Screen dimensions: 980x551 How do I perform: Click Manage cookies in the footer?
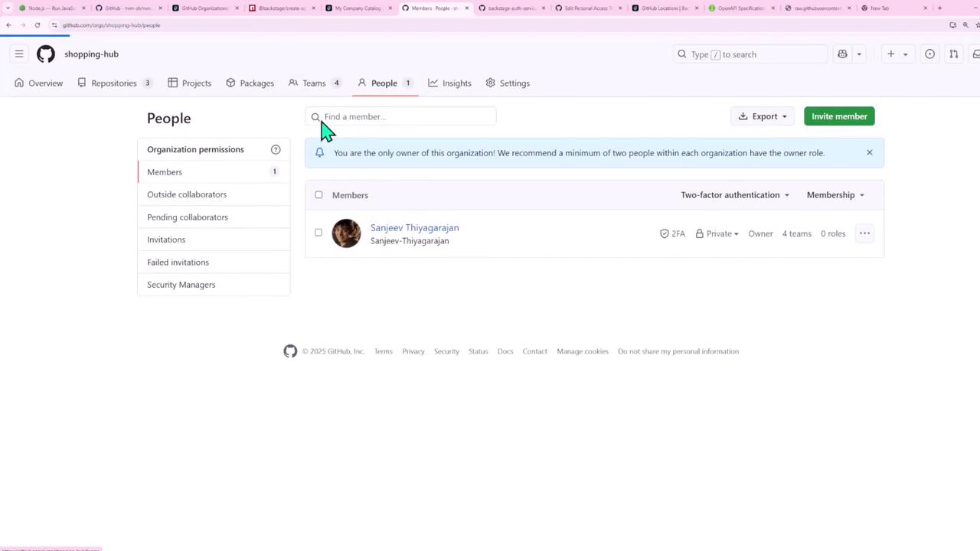[x=583, y=351]
